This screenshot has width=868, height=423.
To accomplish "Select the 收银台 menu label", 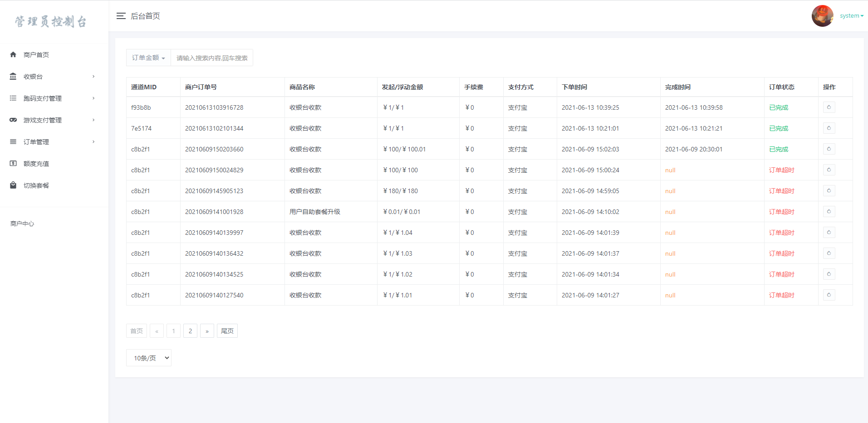I will 33,77.
